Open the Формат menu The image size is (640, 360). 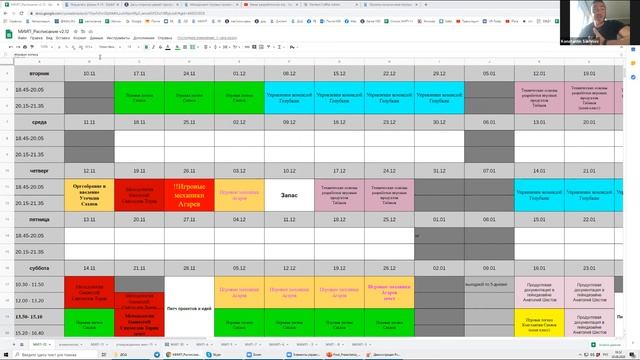point(80,38)
